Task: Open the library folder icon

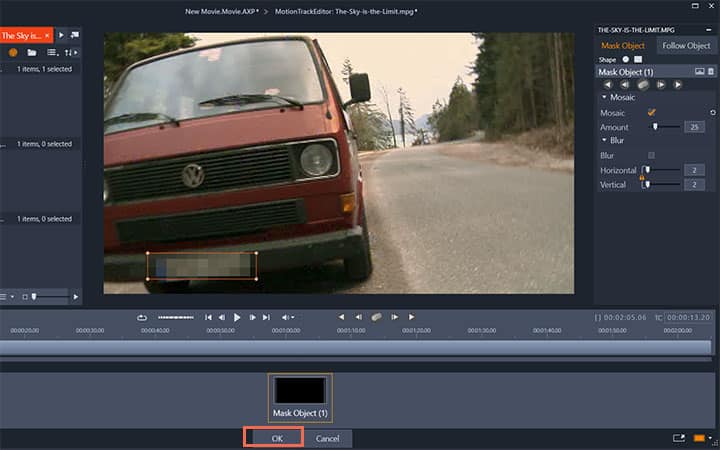Action: click(x=32, y=53)
